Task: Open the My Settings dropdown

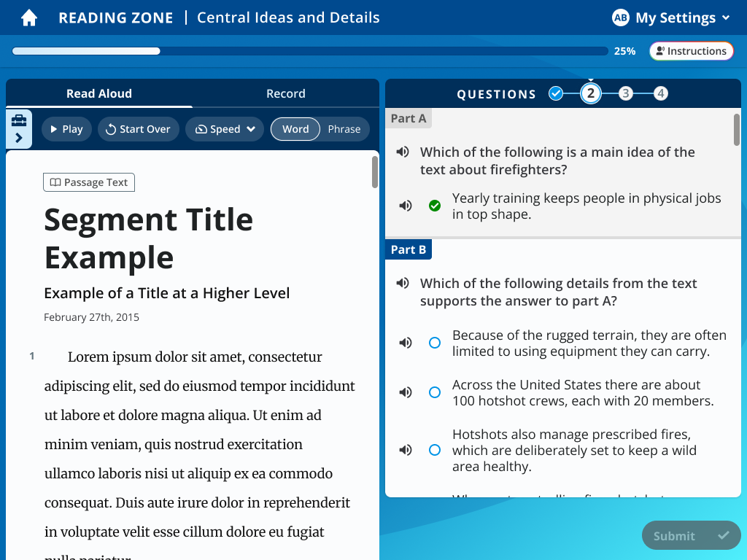Action: pos(671,18)
